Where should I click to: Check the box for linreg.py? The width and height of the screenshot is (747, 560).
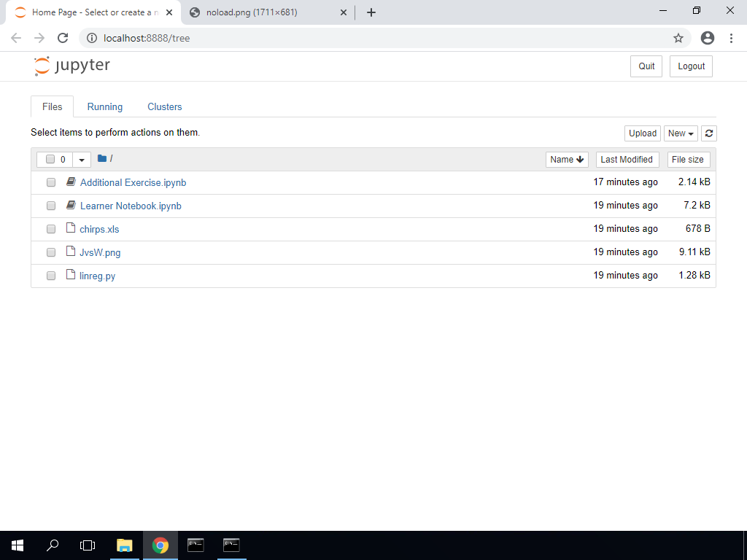tap(51, 276)
